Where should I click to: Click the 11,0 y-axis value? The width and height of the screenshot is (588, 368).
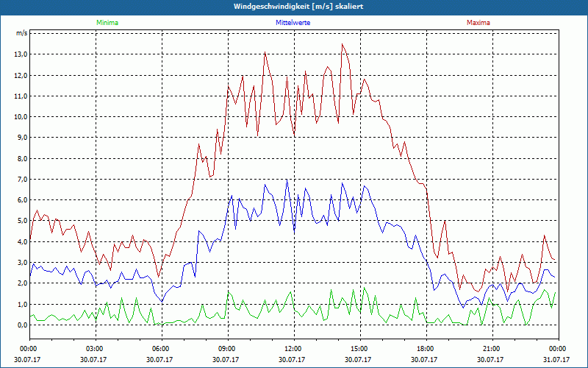[x=22, y=96]
